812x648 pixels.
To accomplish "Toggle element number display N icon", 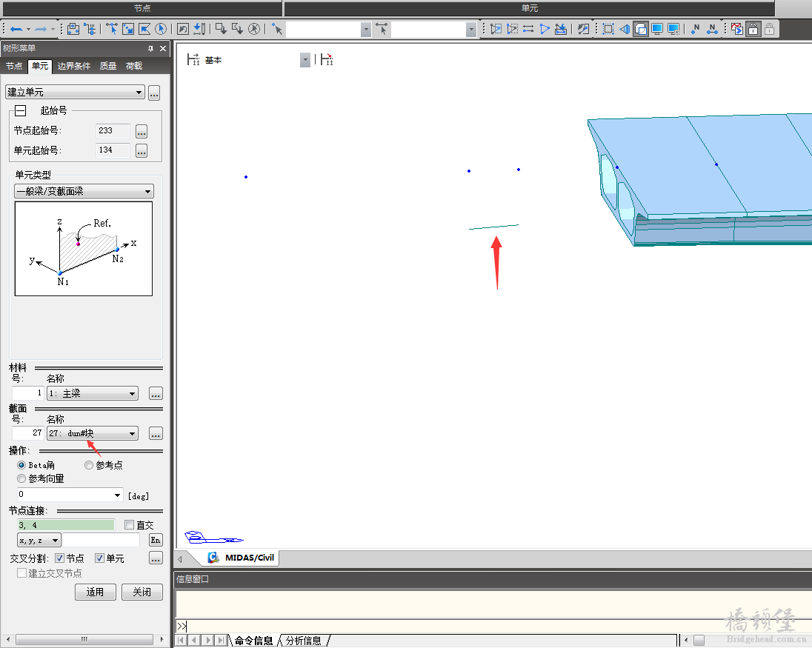I will point(712,29).
